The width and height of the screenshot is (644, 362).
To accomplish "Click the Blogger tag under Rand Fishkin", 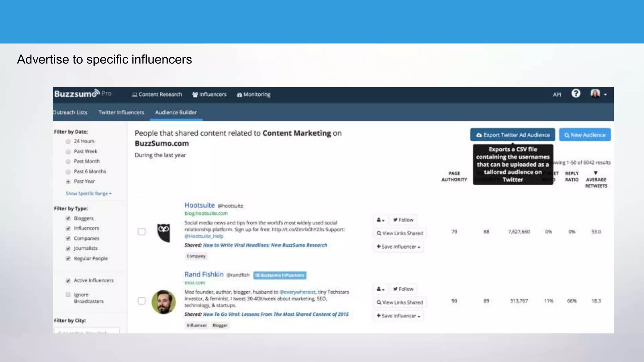I will coord(220,325).
